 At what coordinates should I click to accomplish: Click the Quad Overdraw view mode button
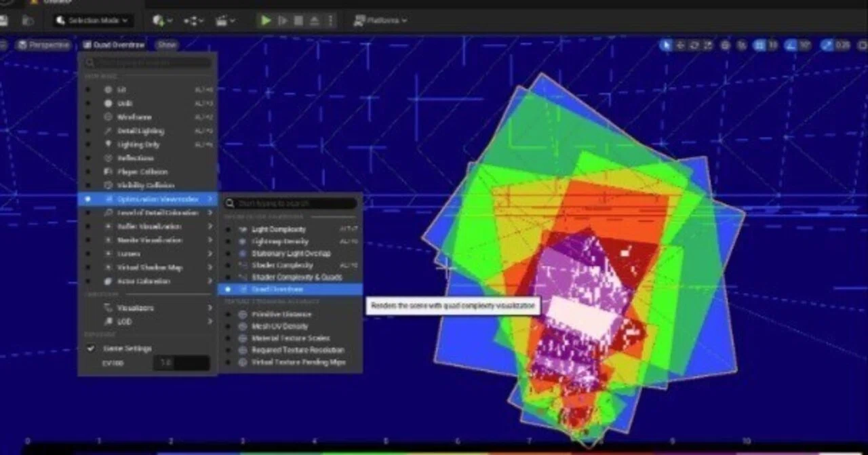click(114, 45)
